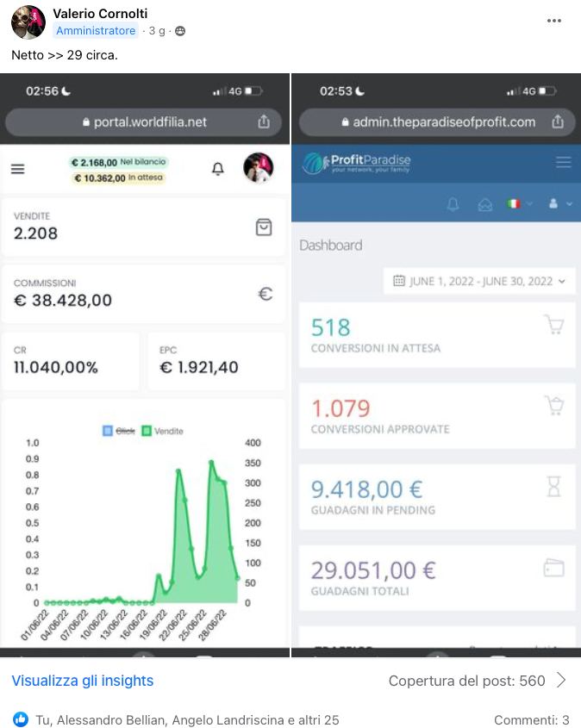The width and height of the screenshot is (581, 728).
Task: Open the worldfilia user avatar
Action: tap(259, 168)
